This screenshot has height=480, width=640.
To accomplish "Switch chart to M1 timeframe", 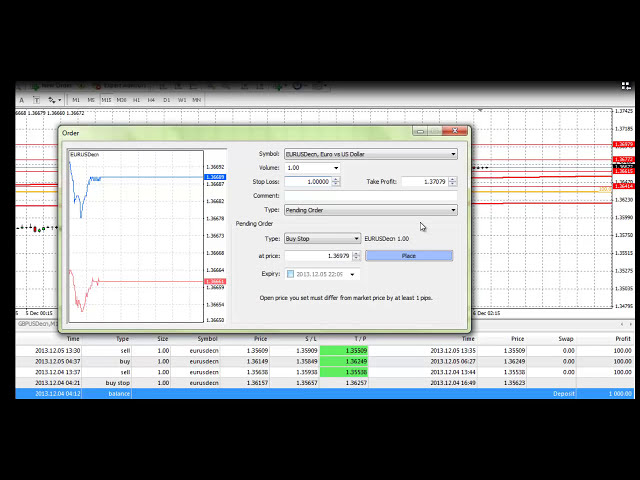I will [x=76, y=100].
